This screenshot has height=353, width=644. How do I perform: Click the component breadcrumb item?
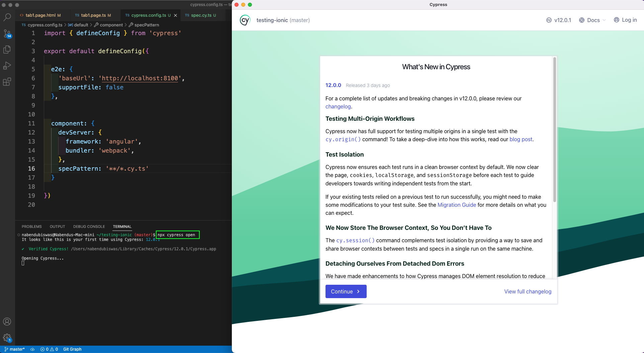(108, 25)
